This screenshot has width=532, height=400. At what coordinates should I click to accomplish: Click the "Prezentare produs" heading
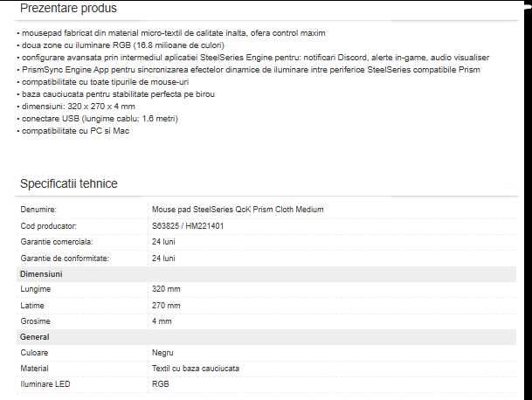pyautogui.click(x=67, y=9)
